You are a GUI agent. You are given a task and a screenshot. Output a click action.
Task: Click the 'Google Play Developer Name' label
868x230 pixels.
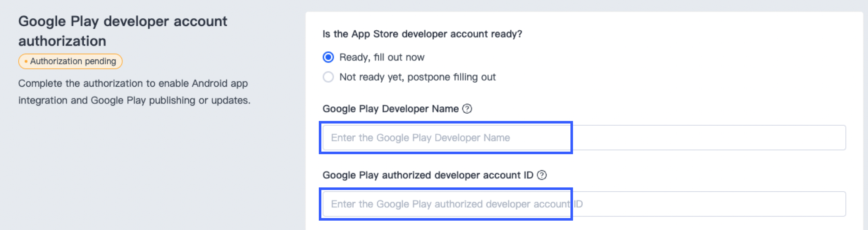click(391, 109)
